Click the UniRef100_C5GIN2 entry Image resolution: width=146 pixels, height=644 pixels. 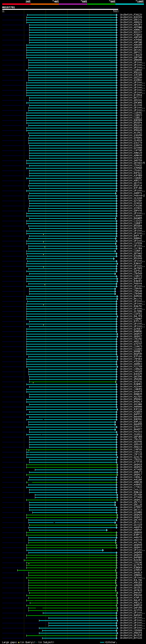coord(131,339)
